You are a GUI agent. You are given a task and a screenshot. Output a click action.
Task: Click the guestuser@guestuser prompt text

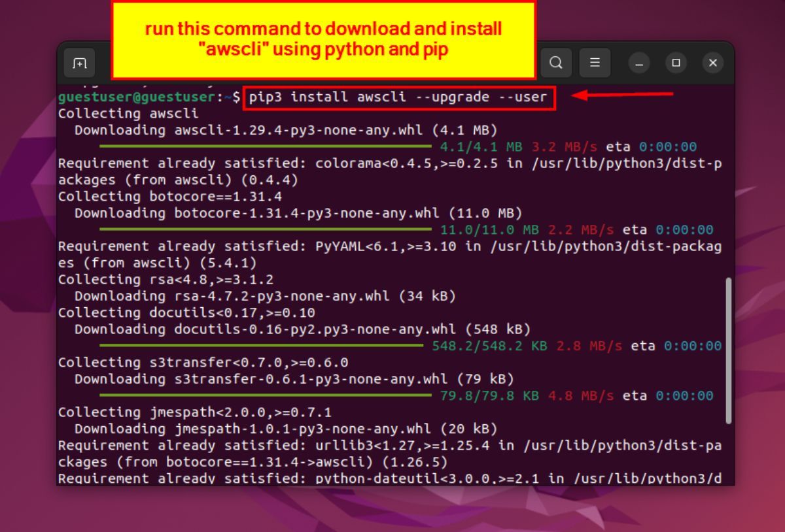pos(135,97)
